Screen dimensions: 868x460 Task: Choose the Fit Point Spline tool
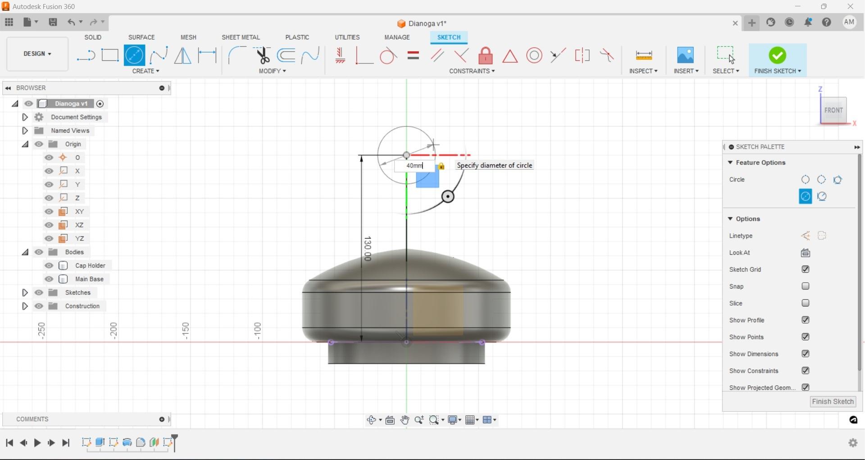point(159,56)
